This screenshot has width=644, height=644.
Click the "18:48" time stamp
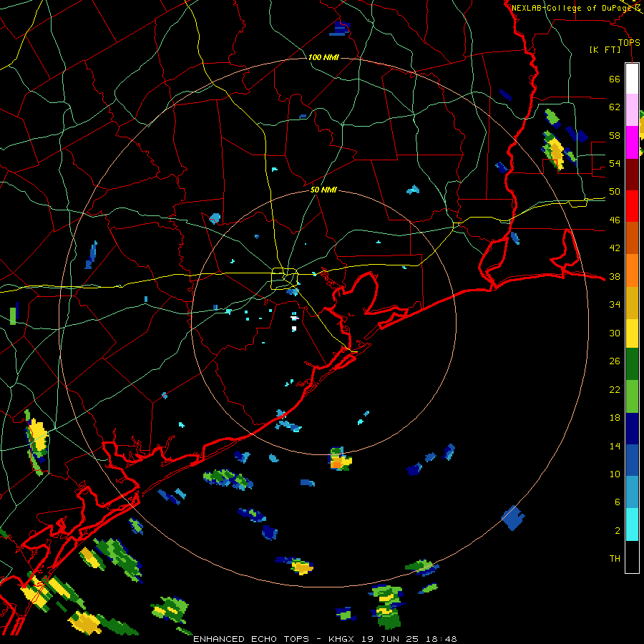click(x=441, y=639)
